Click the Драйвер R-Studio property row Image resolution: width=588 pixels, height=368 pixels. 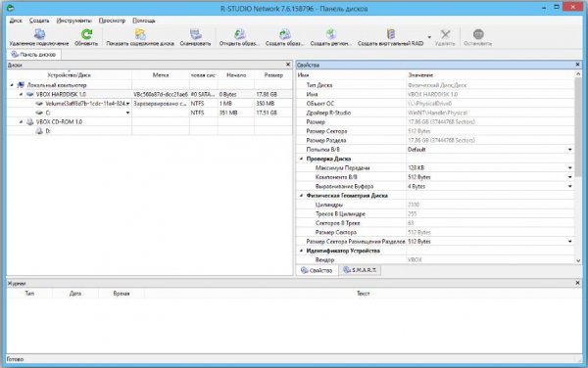(435, 113)
